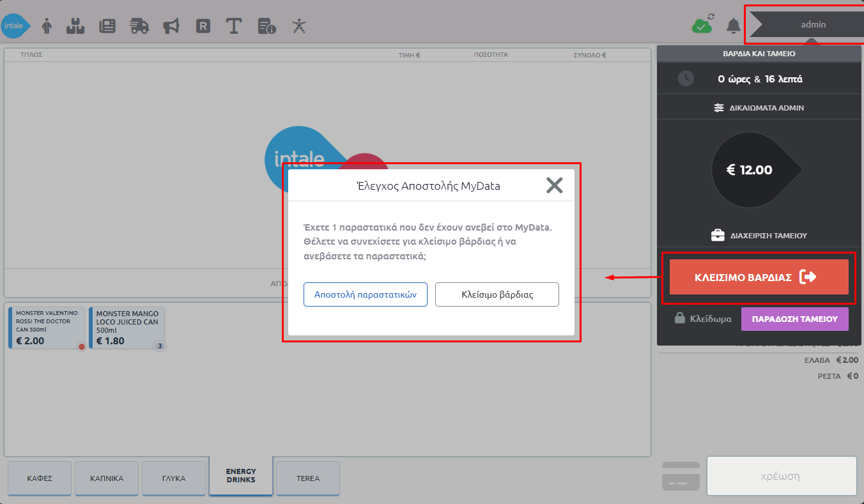864x504 pixels.
Task: Click the Αποστολή παραστατικών button
Action: 366,294
